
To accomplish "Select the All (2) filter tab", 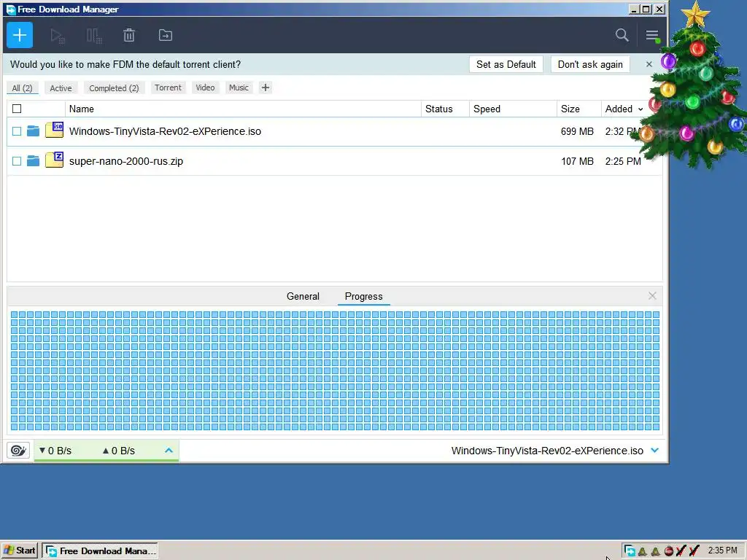I will (22, 88).
